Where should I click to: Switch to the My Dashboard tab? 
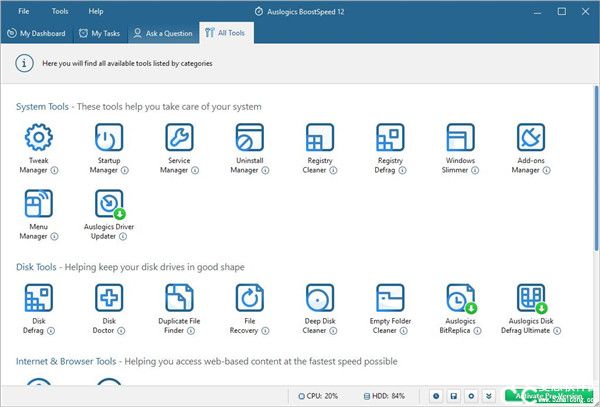point(37,33)
